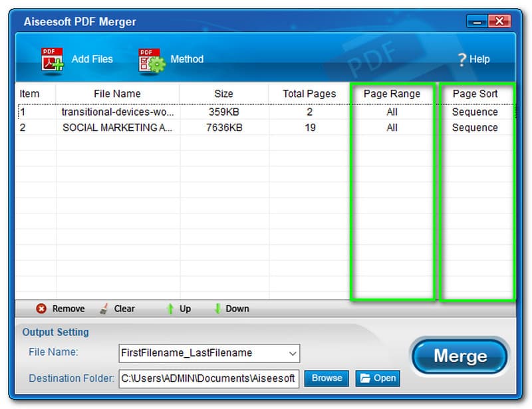This screenshot has height=409, width=532.
Task: Click the FirstFilename_LastFilename combo box text
Action: click(x=187, y=353)
